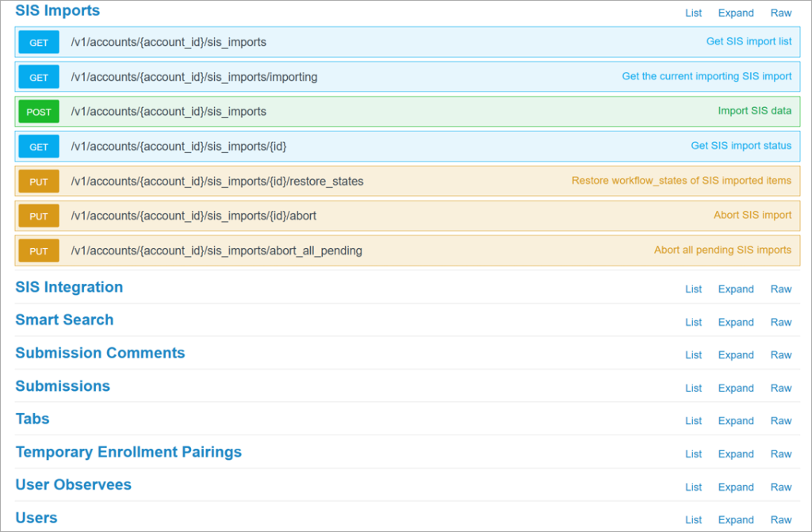The width and height of the screenshot is (812, 532).
Task: Open the "Get SIS import status" description link
Action: coord(741,146)
